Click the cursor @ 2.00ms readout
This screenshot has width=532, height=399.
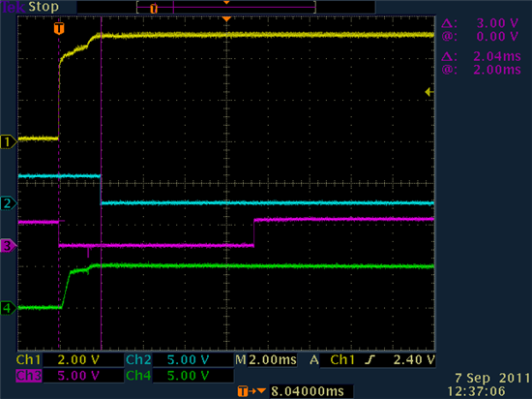(x=481, y=70)
